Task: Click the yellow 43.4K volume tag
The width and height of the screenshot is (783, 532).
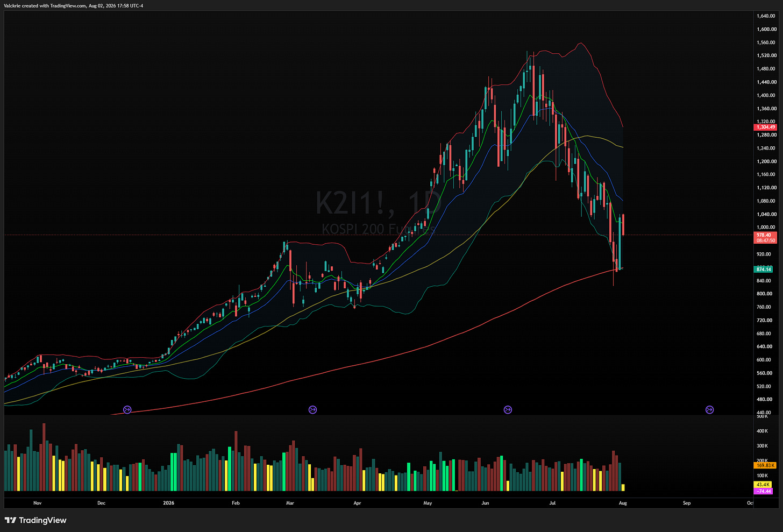Action: tap(763, 485)
